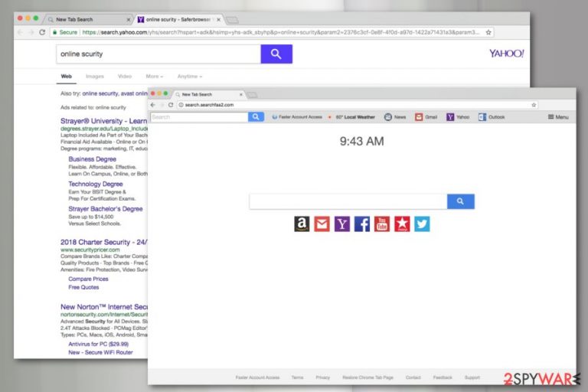Screen dimensions: 588x392
Task: Focus the central search input field
Action: 348,201
